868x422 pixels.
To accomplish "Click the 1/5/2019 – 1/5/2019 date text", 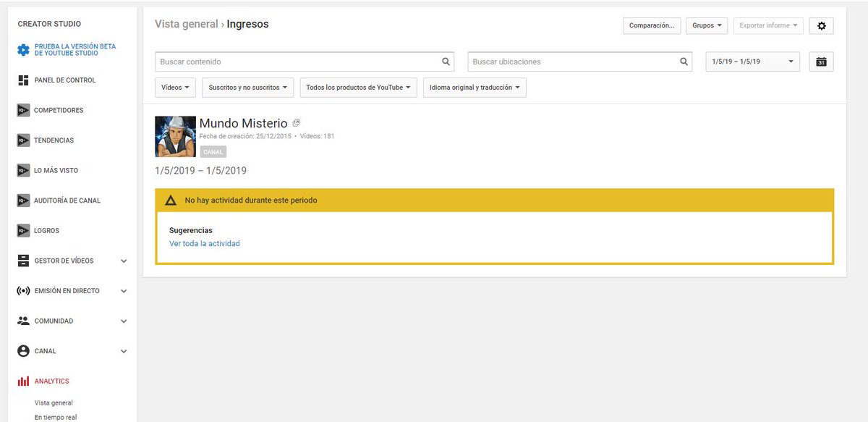I will pyautogui.click(x=201, y=171).
